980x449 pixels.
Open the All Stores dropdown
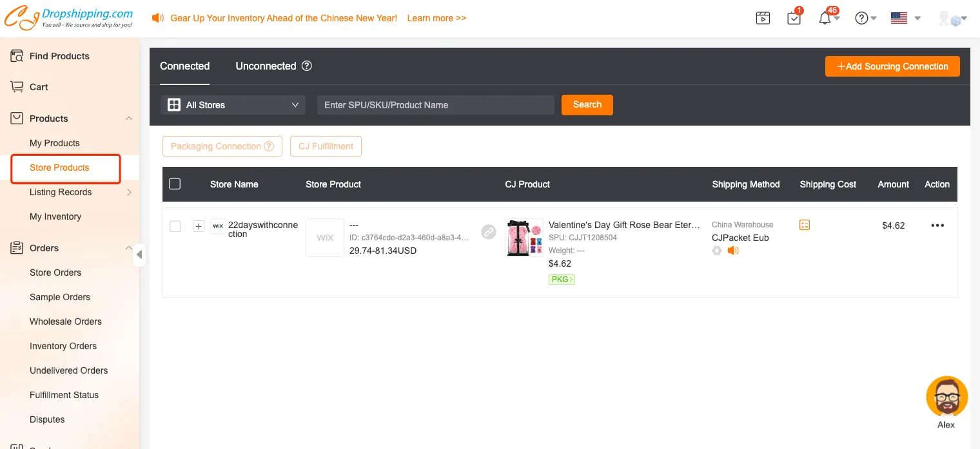(233, 105)
